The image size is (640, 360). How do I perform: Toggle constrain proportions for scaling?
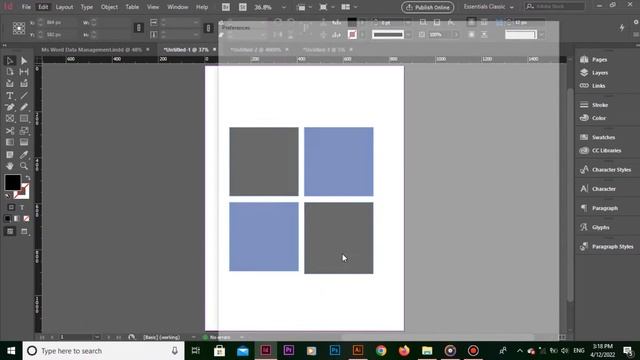(x=208, y=28)
